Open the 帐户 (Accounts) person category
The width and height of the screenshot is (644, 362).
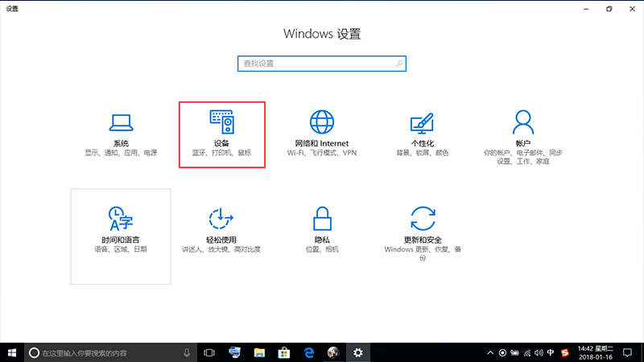pos(522,137)
